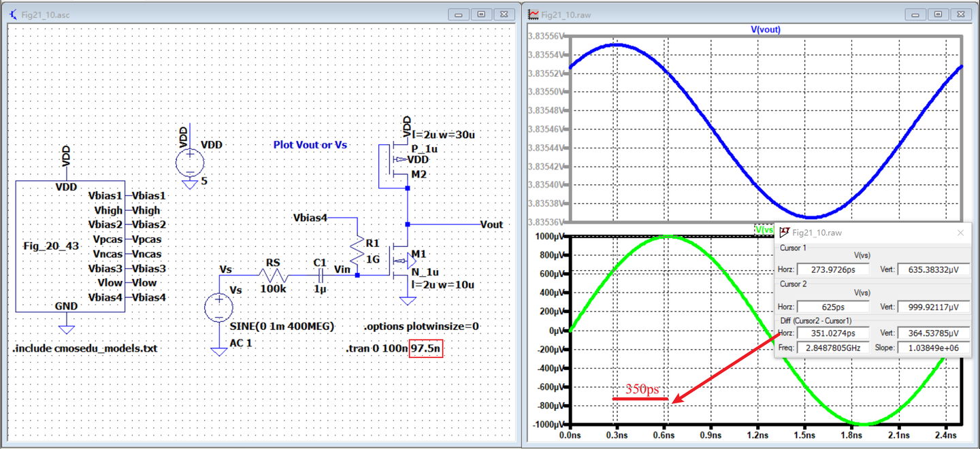Click the ground symbol below the Vs source
The height and width of the screenshot is (449, 980).
(x=218, y=350)
